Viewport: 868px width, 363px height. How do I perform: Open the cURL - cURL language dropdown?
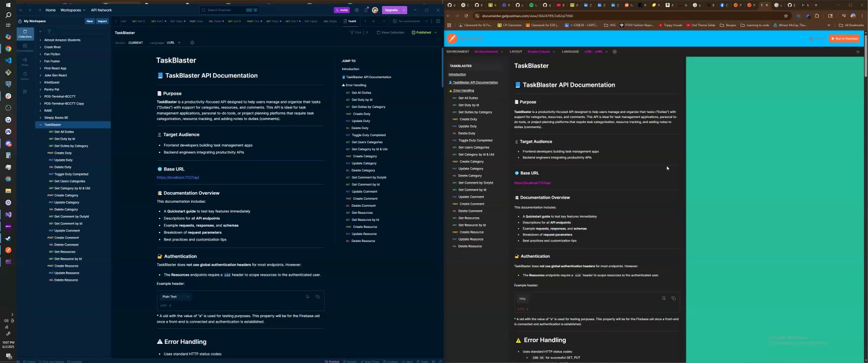596,51
